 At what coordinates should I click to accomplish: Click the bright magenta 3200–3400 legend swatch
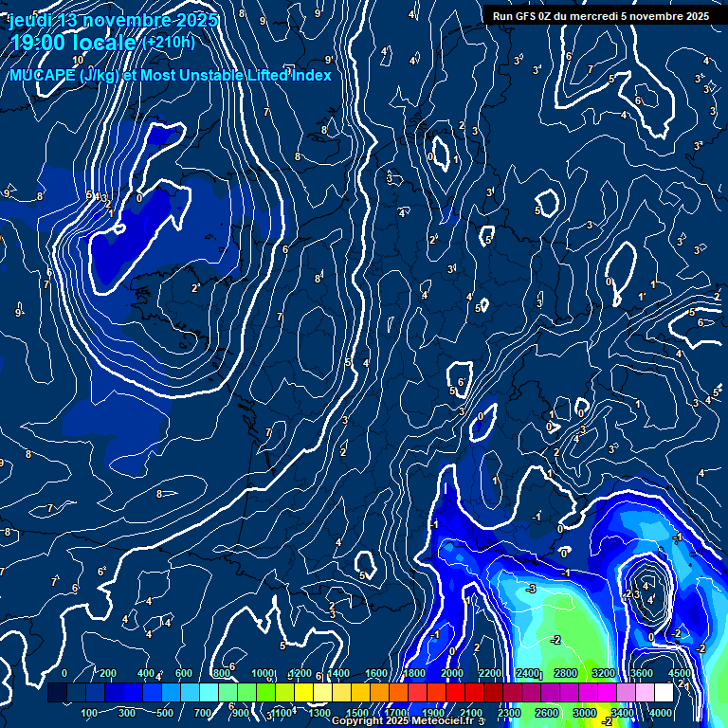(x=607, y=692)
